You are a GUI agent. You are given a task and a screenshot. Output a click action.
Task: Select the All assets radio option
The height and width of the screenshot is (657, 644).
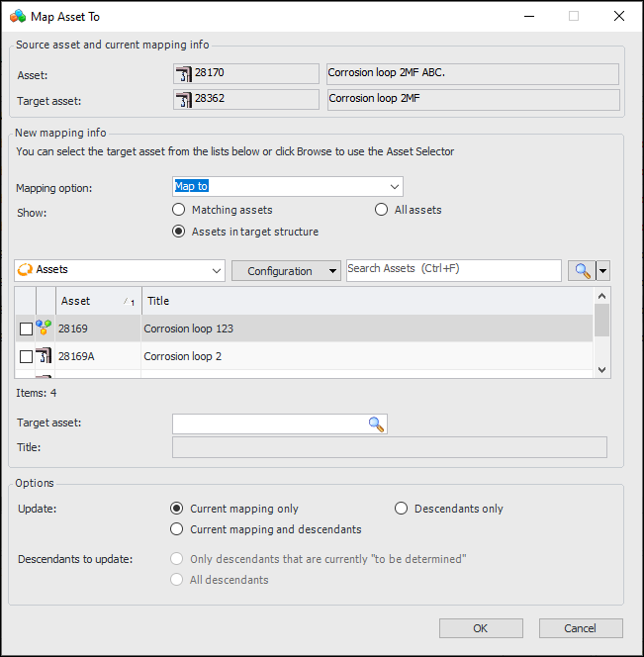pyautogui.click(x=382, y=210)
